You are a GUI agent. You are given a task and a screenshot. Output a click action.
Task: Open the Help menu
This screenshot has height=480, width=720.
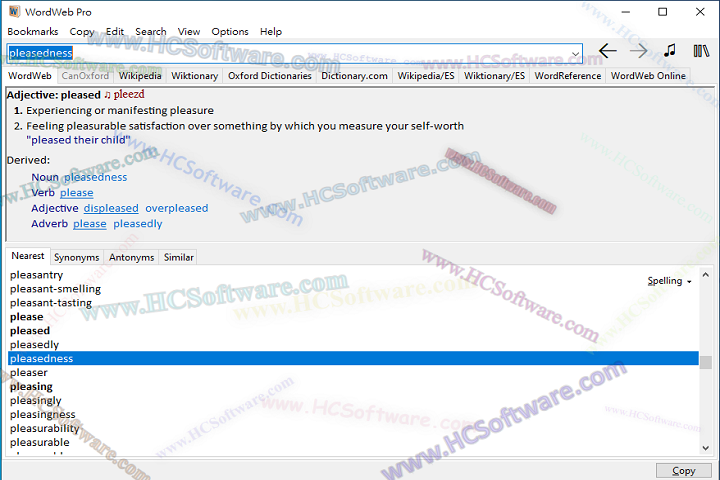pos(271,32)
